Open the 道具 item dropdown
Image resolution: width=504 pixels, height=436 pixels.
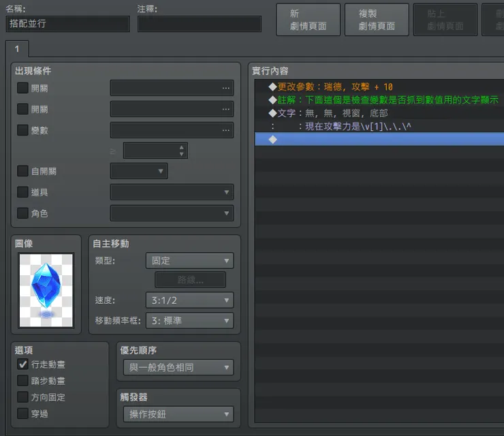click(x=172, y=192)
